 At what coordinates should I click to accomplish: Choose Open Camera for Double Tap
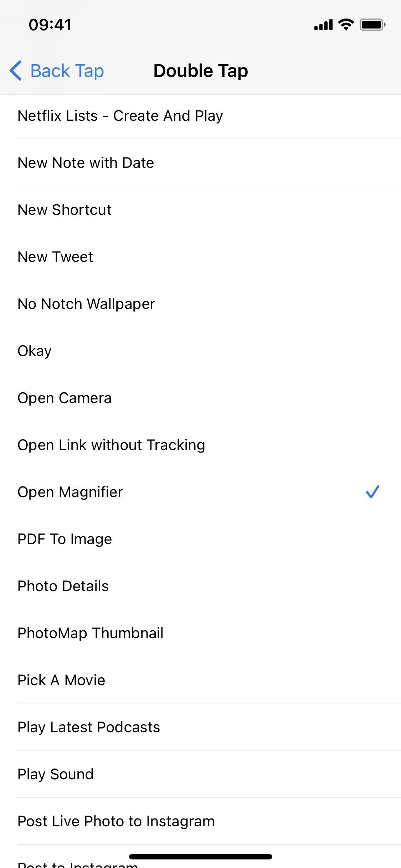click(x=200, y=398)
